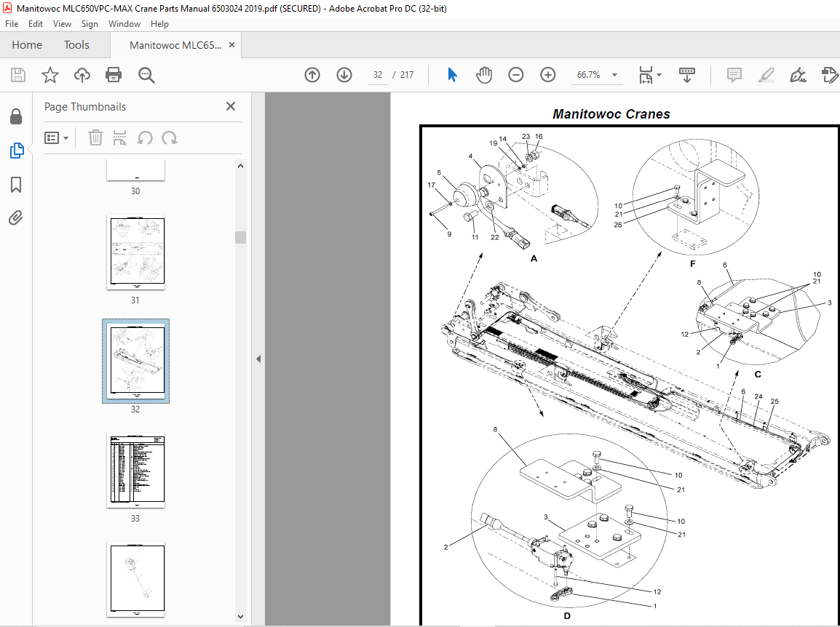The height and width of the screenshot is (627, 840).
Task: Collapse the navigation pane arrow
Action: point(258,359)
